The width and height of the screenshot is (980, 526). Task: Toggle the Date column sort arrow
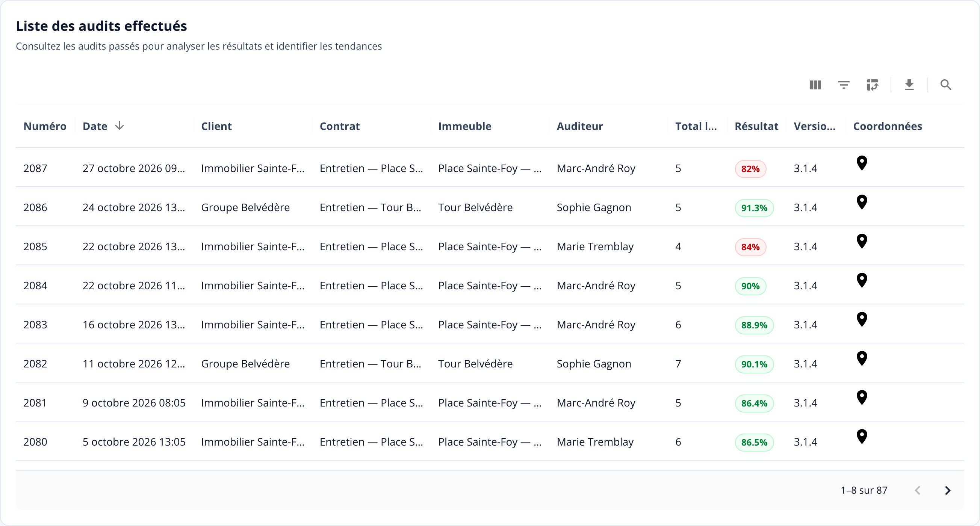pyautogui.click(x=119, y=125)
